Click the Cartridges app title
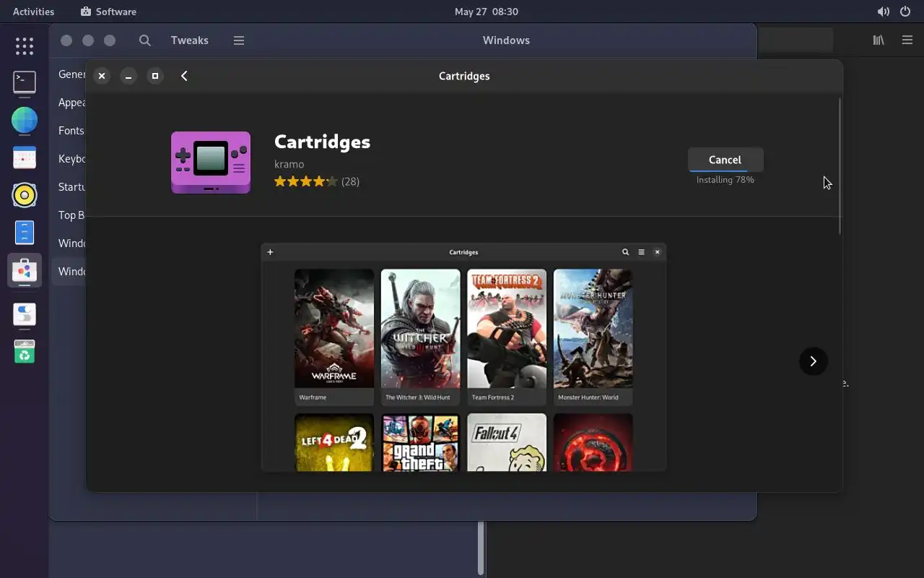924x578 pixels. click(322, 142)
